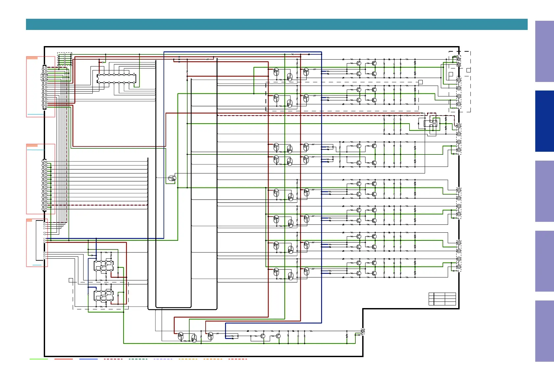554x392 pixels.
Task: Click the teal header bar
Action: pyautogui.click(x=276, y=24)
